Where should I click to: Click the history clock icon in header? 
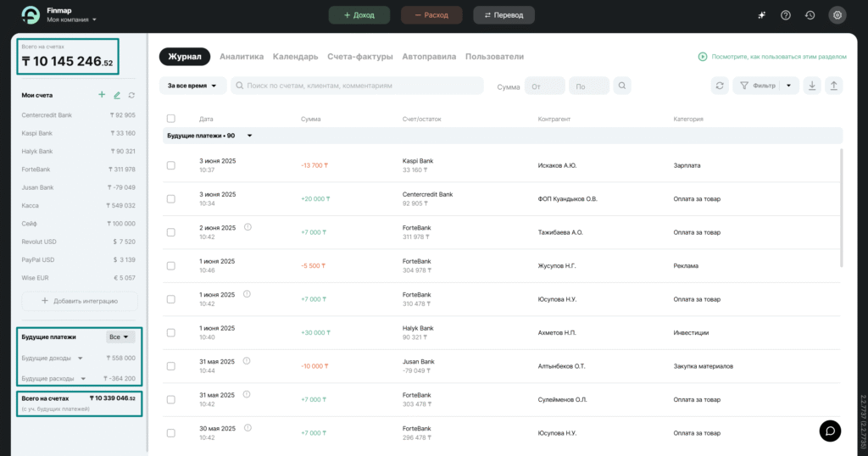pyautogui.click(x=810, y=15)
